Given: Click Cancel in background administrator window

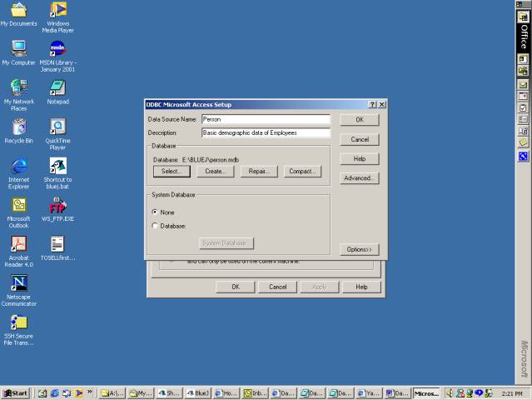Looking at the screenshot, I should (x=277, y=287).
